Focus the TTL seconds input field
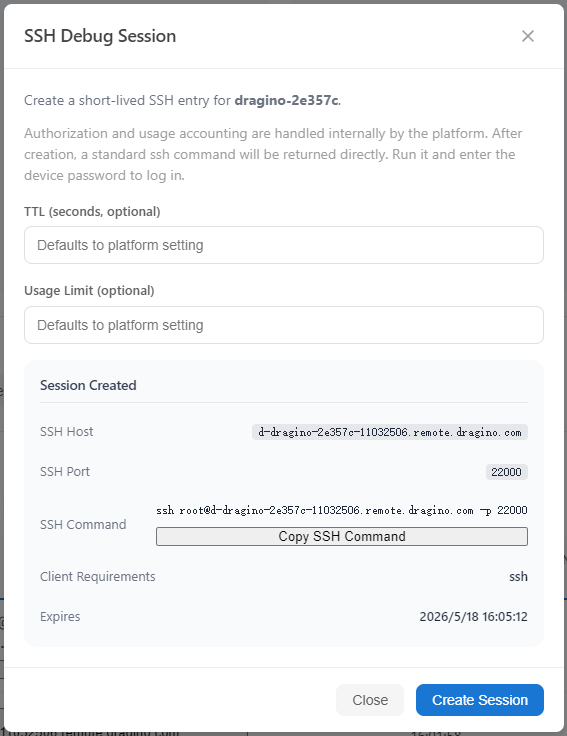The image size is (567, 736). (284, 245)
